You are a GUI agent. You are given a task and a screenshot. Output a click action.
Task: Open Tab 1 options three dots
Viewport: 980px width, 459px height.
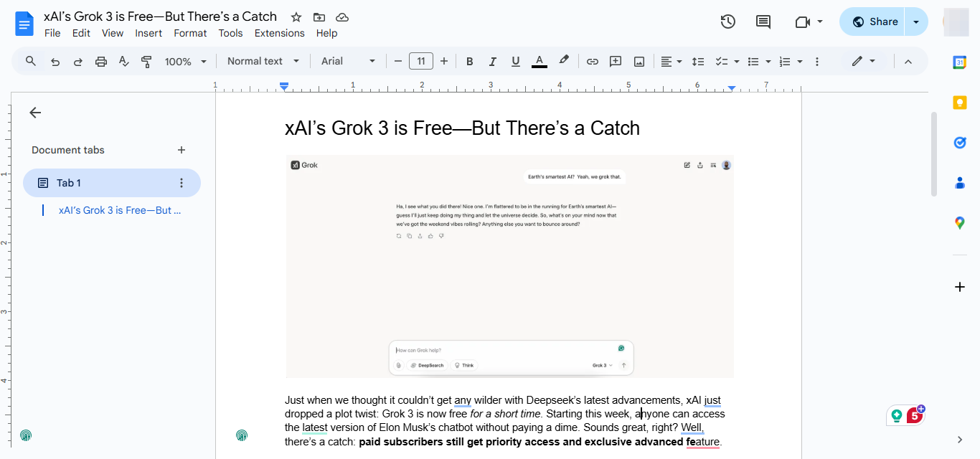182,183
